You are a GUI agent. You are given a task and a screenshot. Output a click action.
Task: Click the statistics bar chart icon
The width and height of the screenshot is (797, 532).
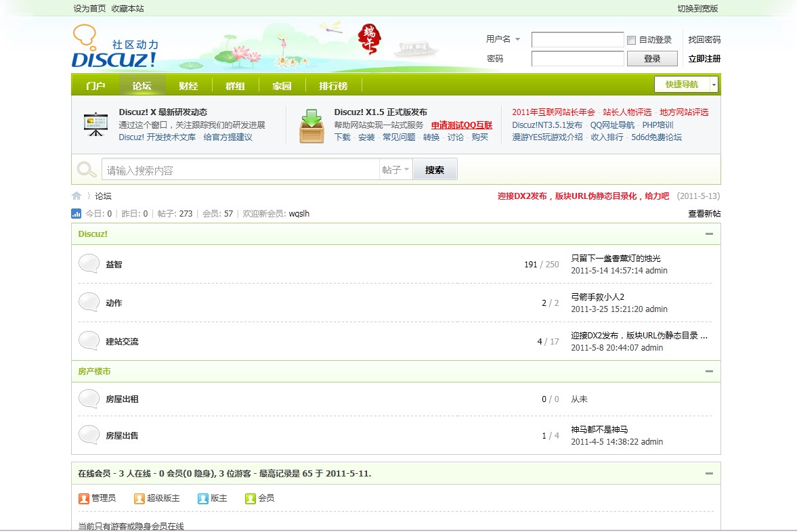(77, 214)
